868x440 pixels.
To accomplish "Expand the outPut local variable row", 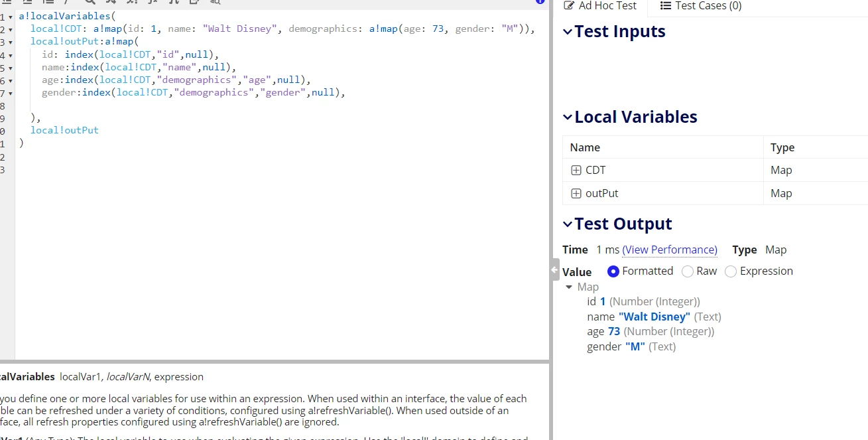I will click(x=576, y=194).
